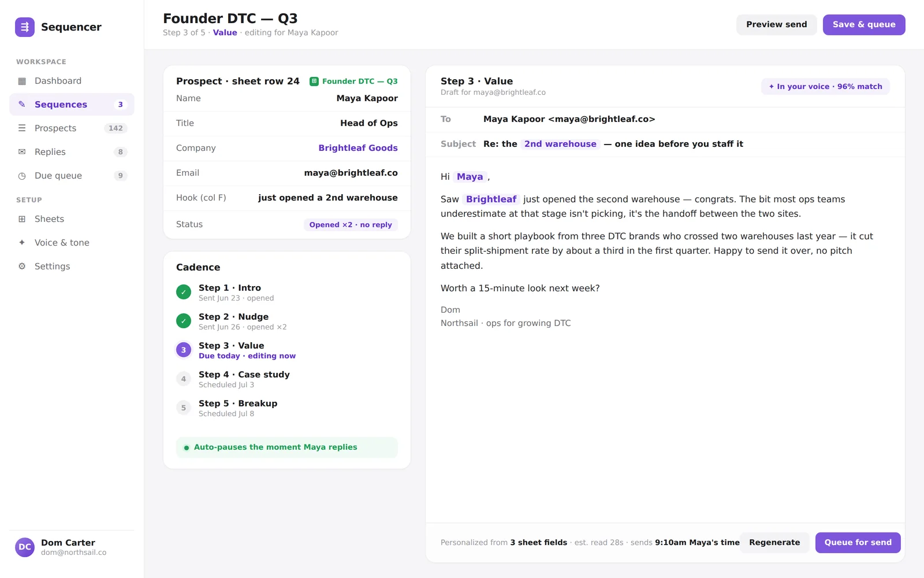The width and height of the screenshot is (924, 578).
Task: Click the Regenerate button
Action: tap(774, 543)
